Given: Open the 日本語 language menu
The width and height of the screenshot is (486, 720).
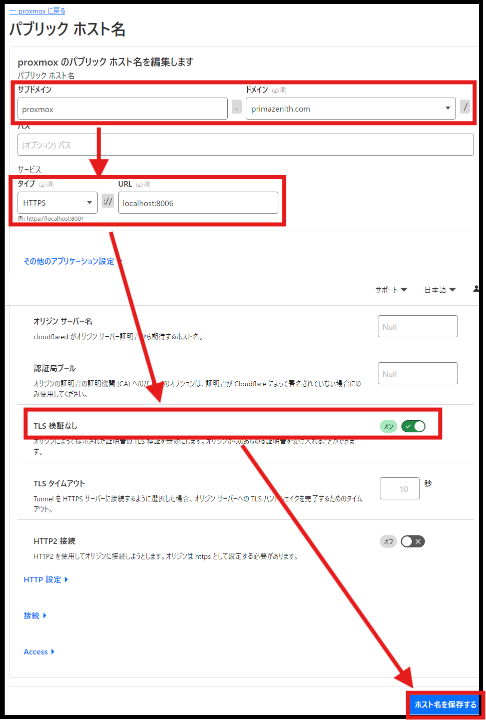Looking at the screenshot, I should tap(440, 290).
